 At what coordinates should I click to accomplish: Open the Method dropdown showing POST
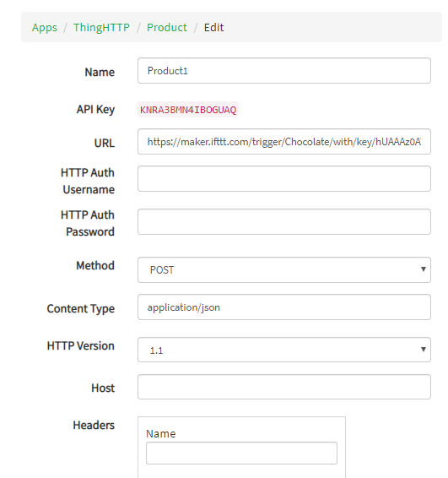[284, 269]
